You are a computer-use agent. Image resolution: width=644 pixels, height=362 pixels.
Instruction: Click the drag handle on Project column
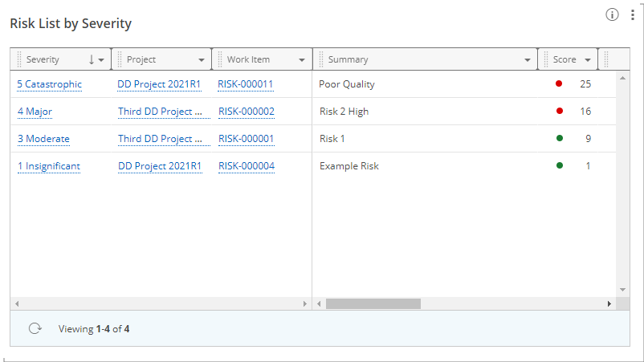[120, 59]
